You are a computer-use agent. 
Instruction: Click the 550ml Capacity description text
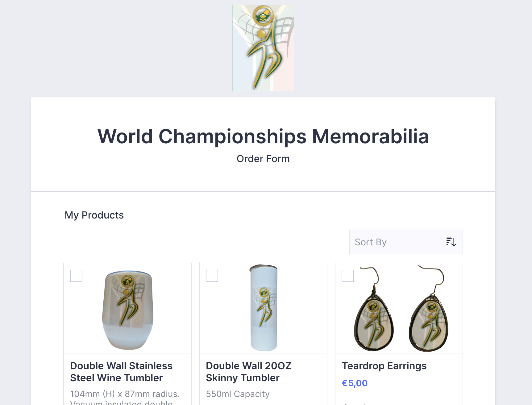pos(238,394)
